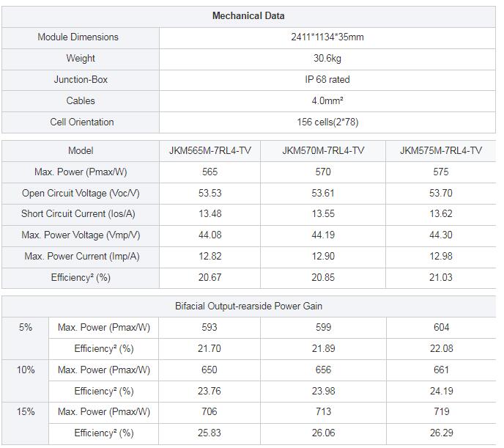Select the Module Dimensions value 2411*1134*35mm
Viewport: 504px width, 448px height.
327,37
